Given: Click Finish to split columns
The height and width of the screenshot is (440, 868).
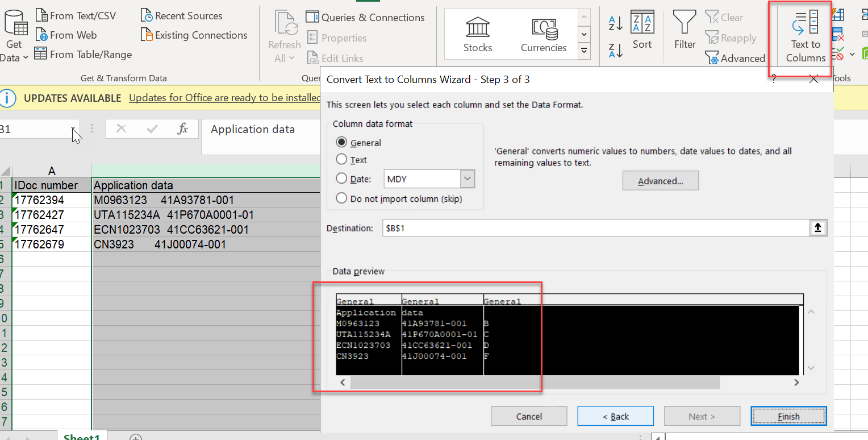Looking at the screenshot, I should [x=788, y=416].
